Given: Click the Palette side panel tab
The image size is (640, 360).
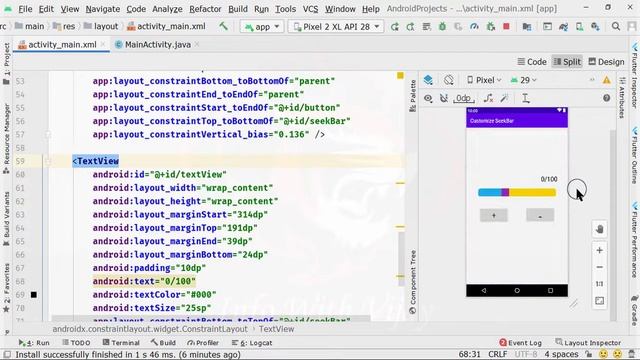Looking at the screenshot, I should (413, 96).
